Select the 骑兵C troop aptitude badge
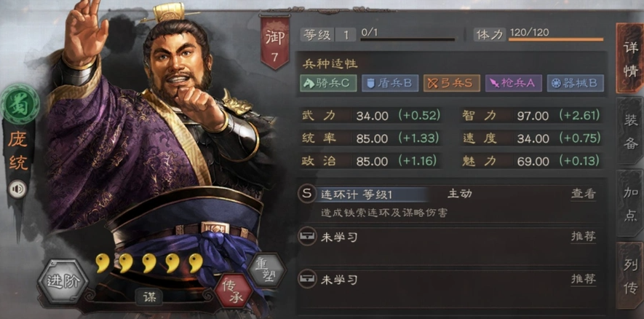This screenshot has width=644, height=319. coord(327,83)
